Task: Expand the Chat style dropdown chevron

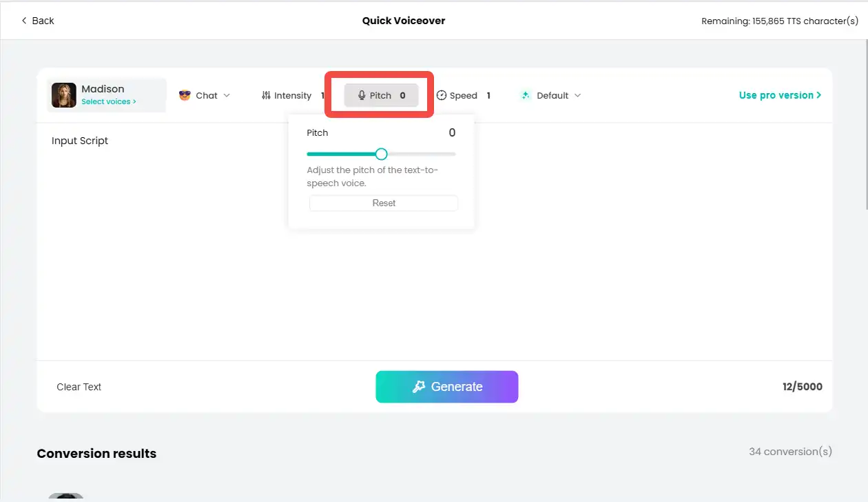Action: point(227,96)
